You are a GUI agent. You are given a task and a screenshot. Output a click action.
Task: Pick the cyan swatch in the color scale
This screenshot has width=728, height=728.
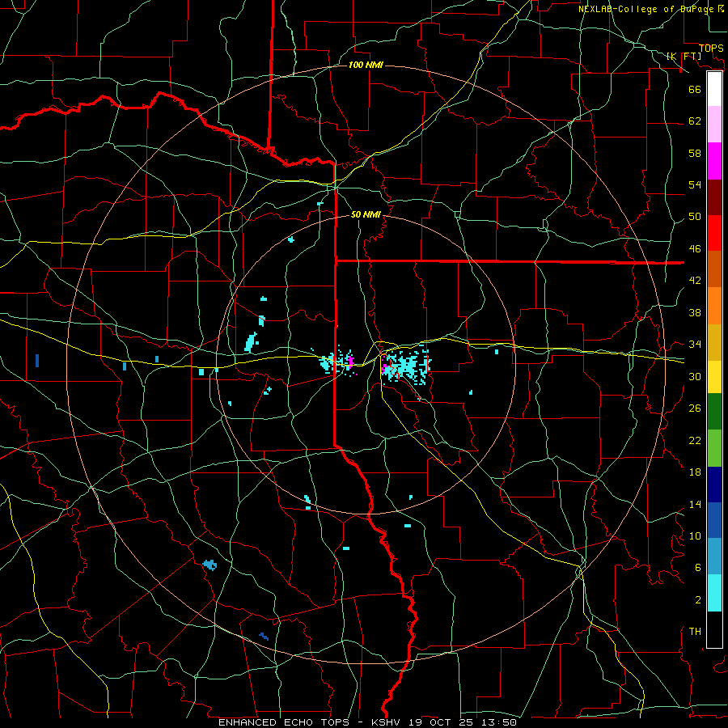click(714, 593)
